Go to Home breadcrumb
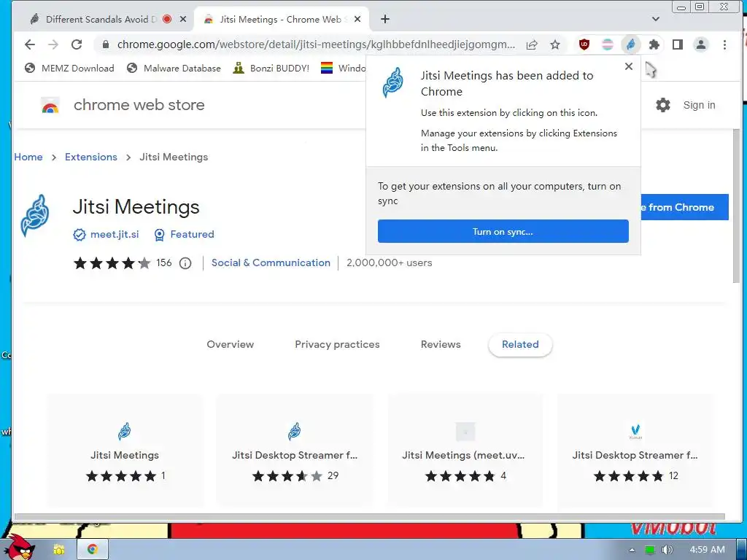Screen dimensions: 747x560 point(28,157)
